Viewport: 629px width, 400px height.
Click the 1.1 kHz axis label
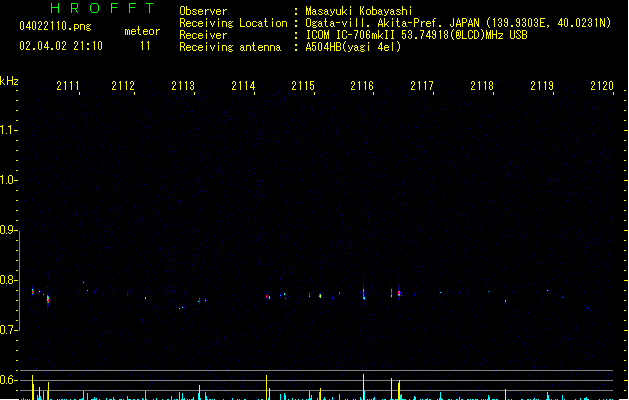8,130
